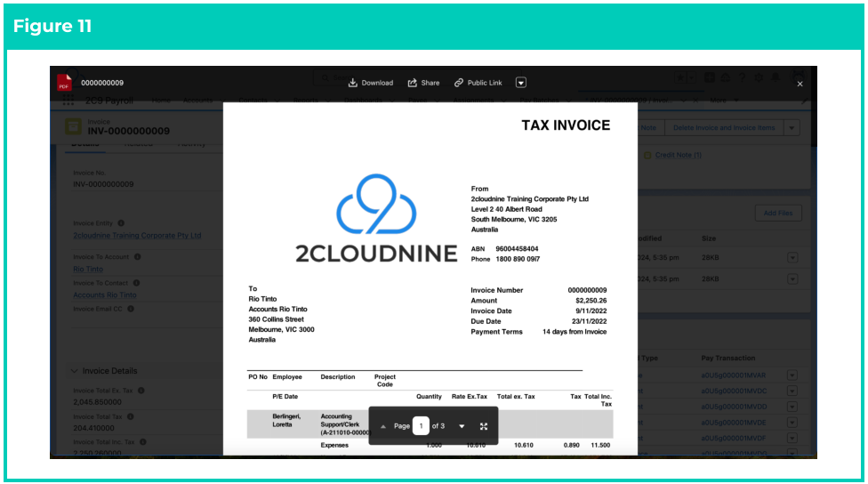868x484 pixels.
Task: Open pay transaction a0U5g000001MVDD link
Action: click(734, 407)
